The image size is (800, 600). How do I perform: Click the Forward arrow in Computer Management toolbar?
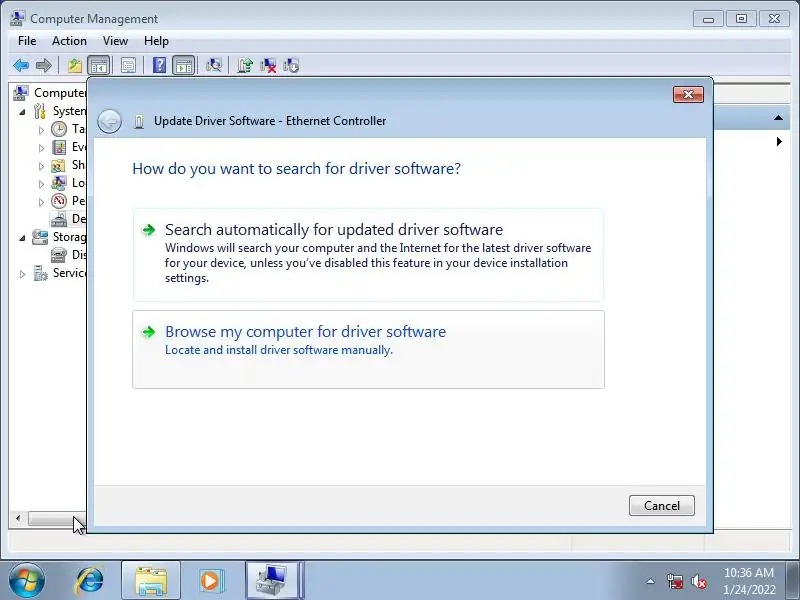(x=44, y=65)
